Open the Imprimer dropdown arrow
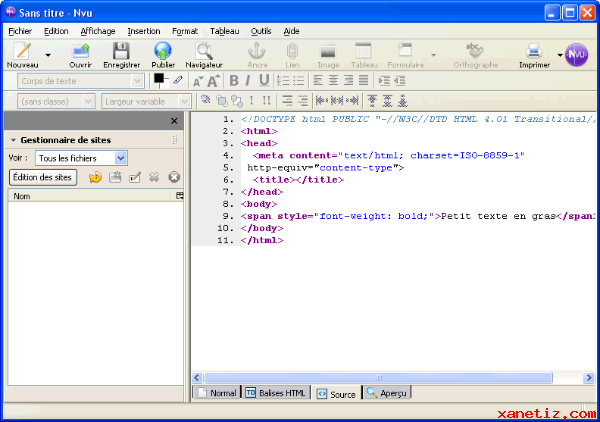Image resolution: width=600 pixels, height=422 pixels. click(560, 55)
